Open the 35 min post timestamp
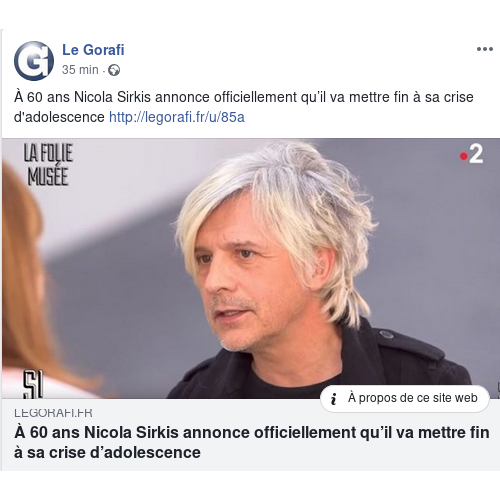This screenshot has height=500, width=500. point(80,70)
